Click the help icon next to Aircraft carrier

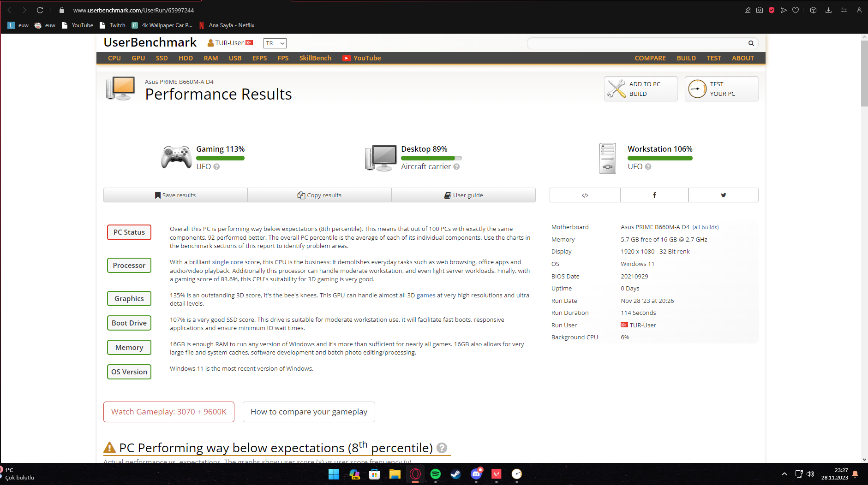(x=456, y=167)
